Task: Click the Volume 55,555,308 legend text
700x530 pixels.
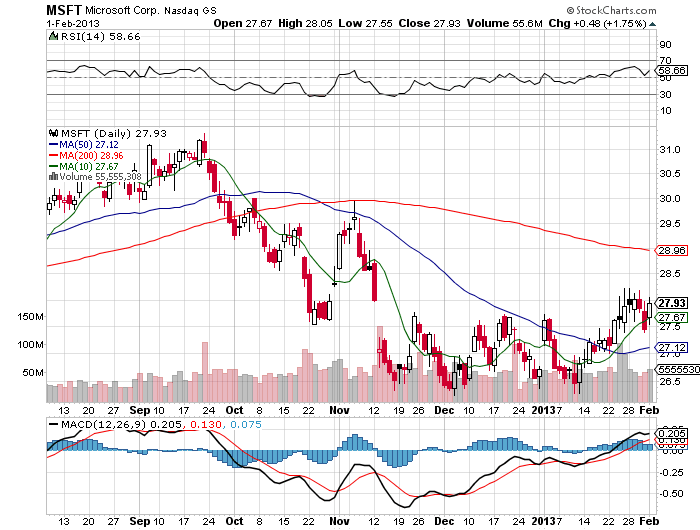Action: point(100,177)
